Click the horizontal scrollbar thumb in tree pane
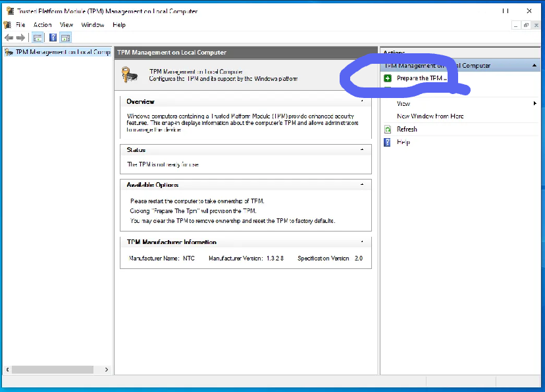Viewport: 545px width, 392px height. click(53, 370)
